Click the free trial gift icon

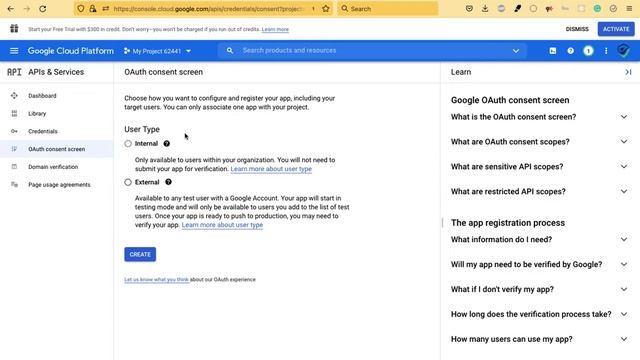tap(14, 29)
